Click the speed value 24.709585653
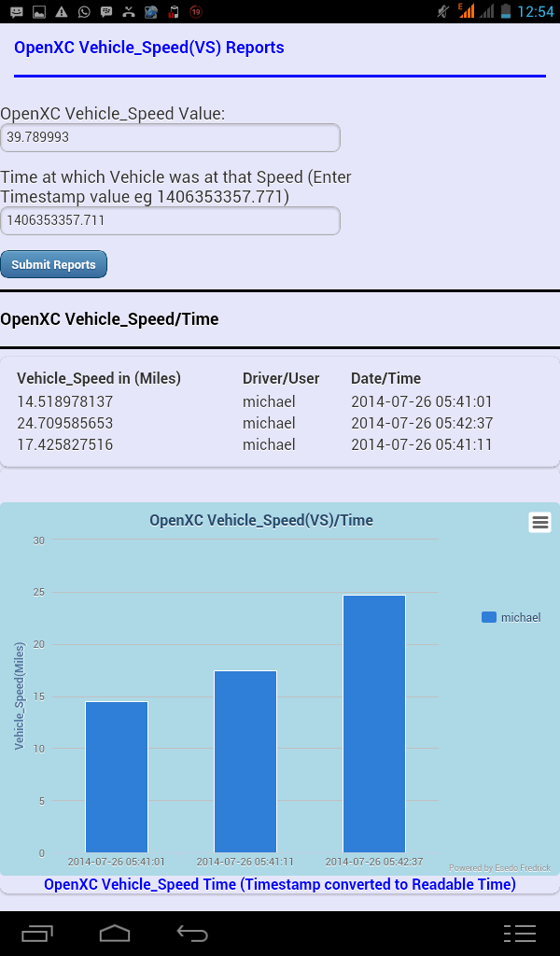This screenshot has height=956, width=560. pos(64,423)
